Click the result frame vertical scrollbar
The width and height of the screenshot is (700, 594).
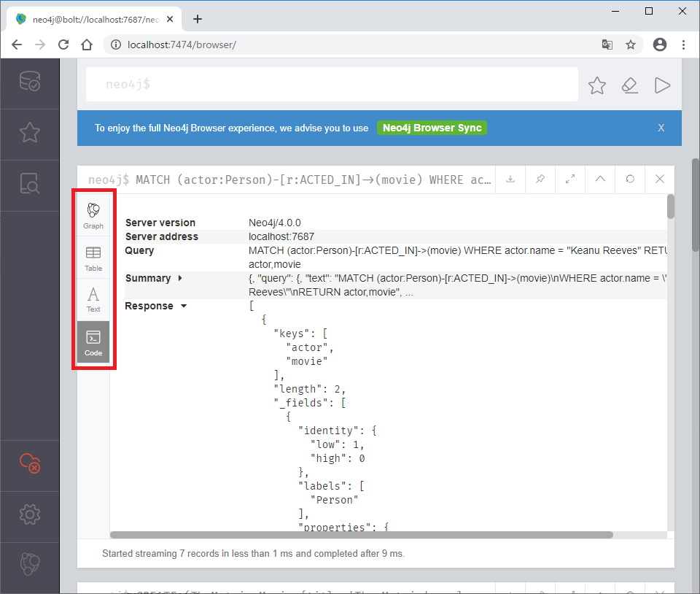tap(671, 207)
